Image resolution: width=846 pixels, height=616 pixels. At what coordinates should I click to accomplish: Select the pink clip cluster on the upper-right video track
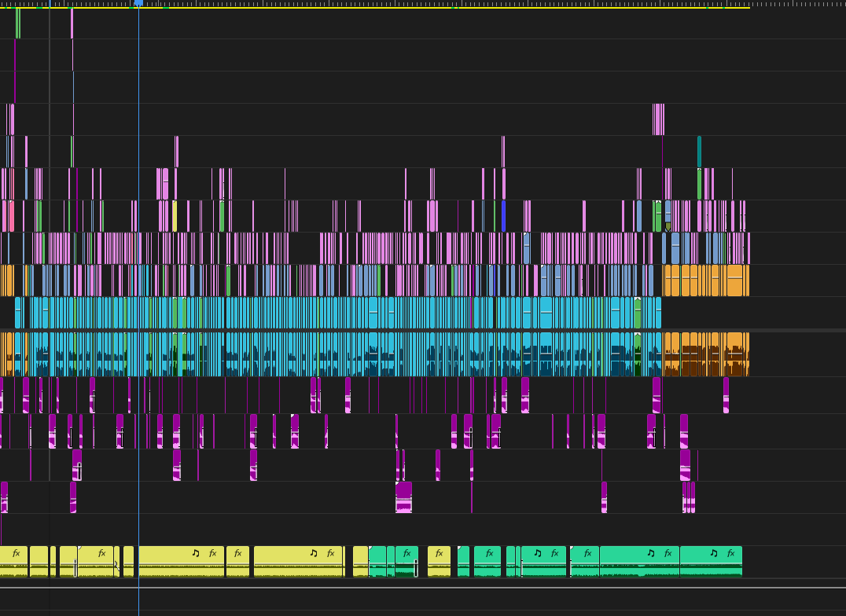(x=658, y=119)
